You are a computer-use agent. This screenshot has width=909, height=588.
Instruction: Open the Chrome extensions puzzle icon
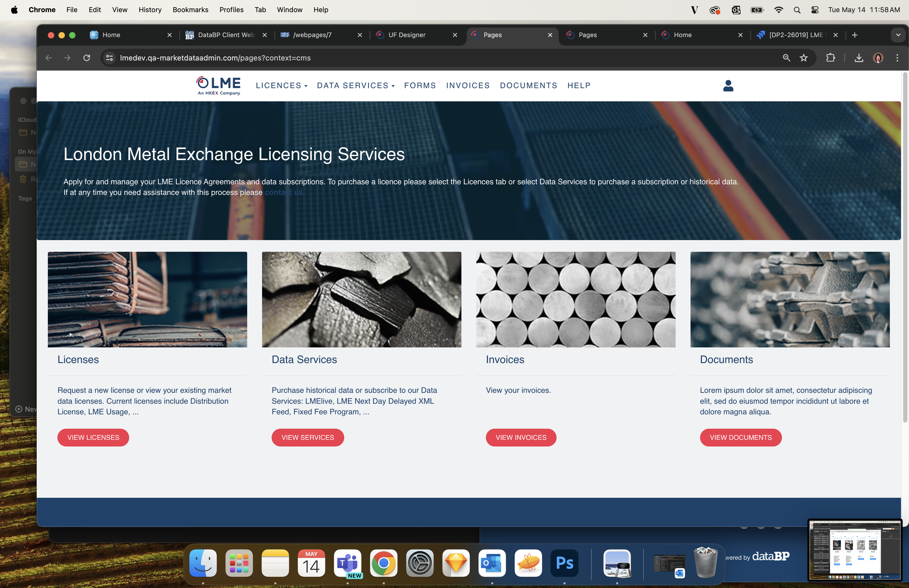tap(831, 58)
